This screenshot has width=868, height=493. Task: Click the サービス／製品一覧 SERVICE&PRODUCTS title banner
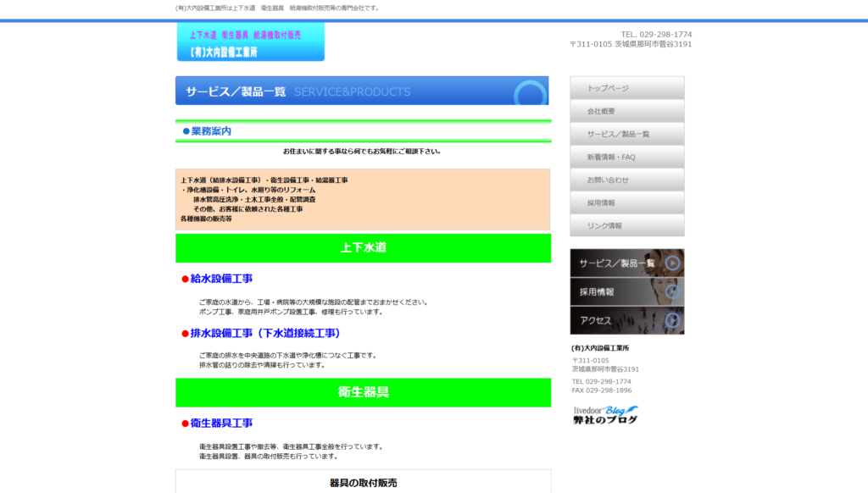click(362, 91)
